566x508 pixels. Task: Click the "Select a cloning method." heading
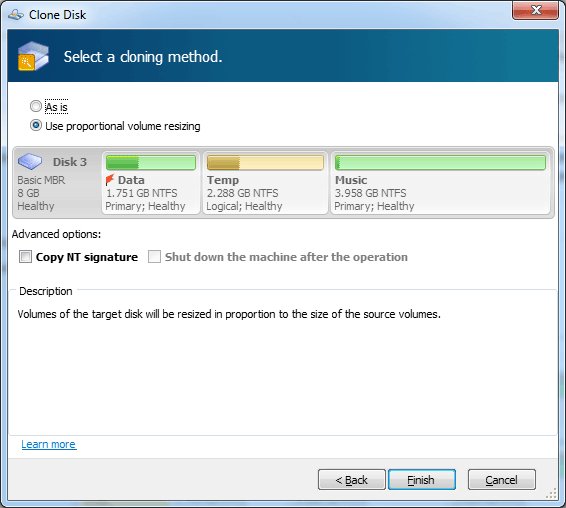(143, 57)
